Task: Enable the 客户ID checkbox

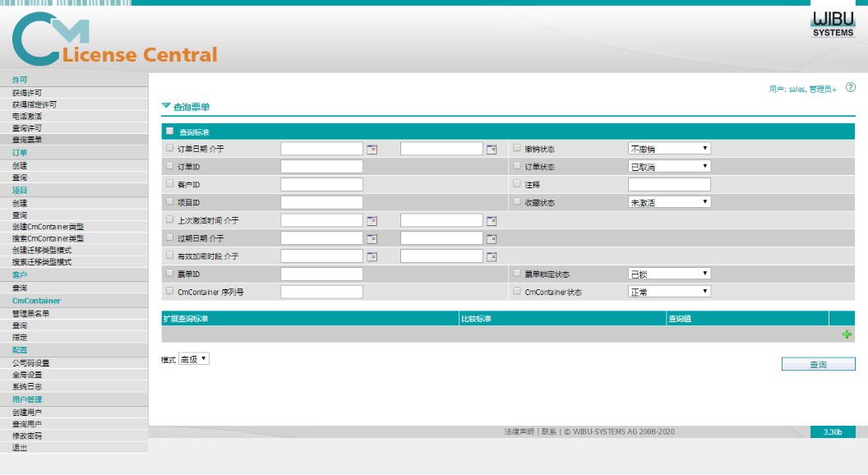Action: 170,183
